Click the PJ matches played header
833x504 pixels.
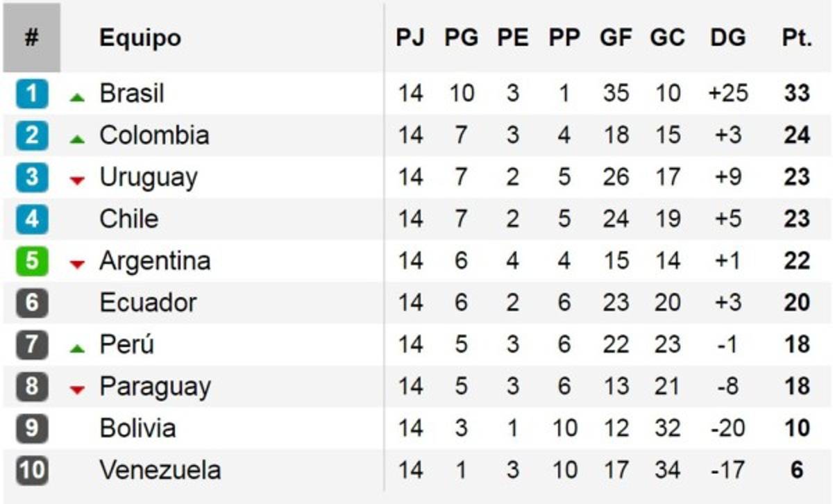point(410,37)
